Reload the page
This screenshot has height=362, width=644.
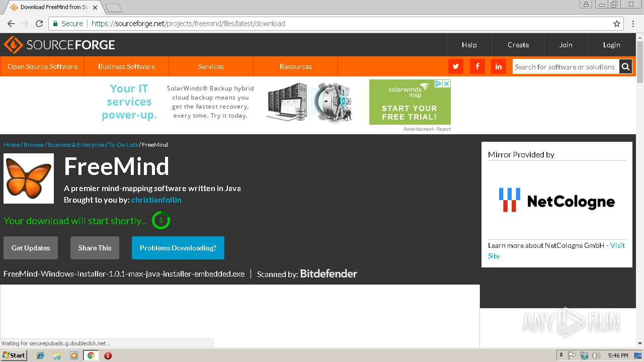pyautogui.click(x=39, y=24)
